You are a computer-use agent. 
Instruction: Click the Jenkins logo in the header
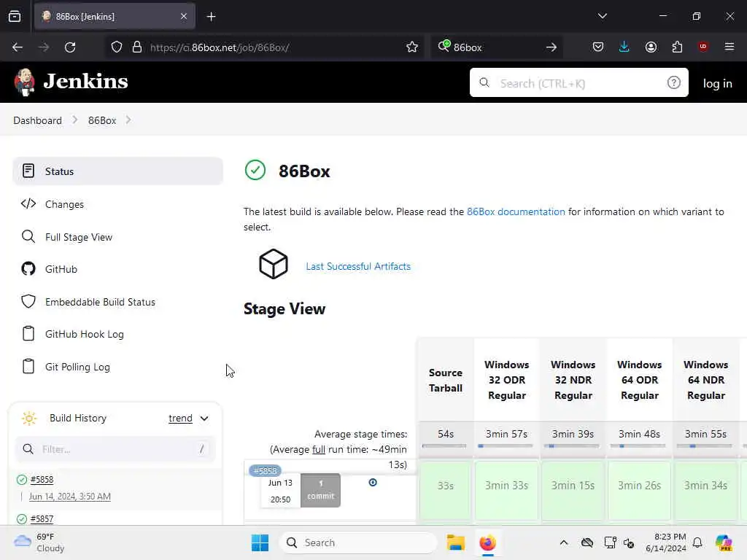71,82
